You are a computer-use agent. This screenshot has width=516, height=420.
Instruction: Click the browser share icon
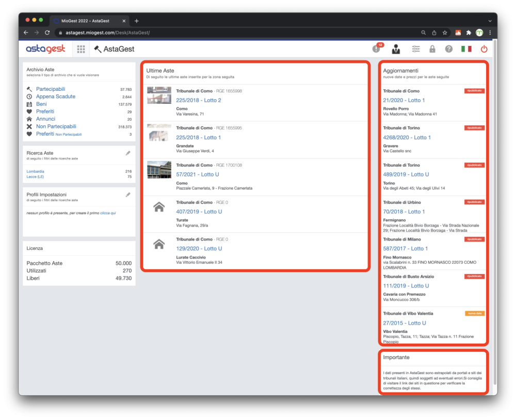click(x=434, y=33)
